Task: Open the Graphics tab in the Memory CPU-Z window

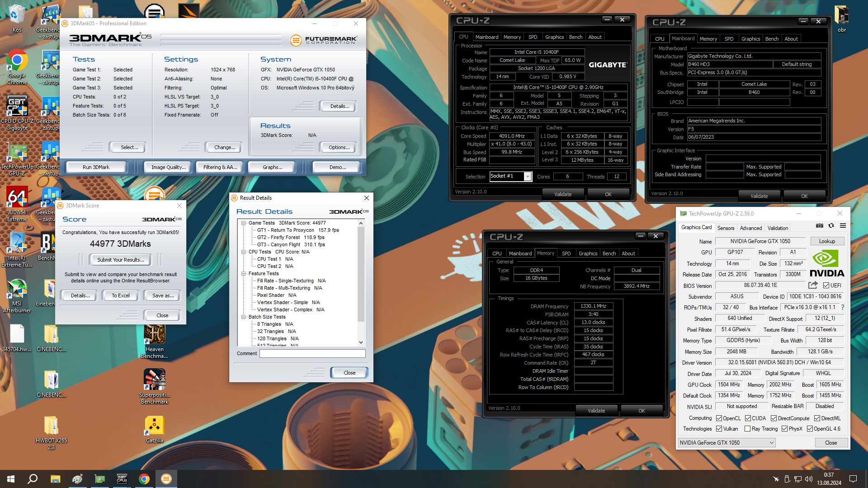Action: [588, 253]
